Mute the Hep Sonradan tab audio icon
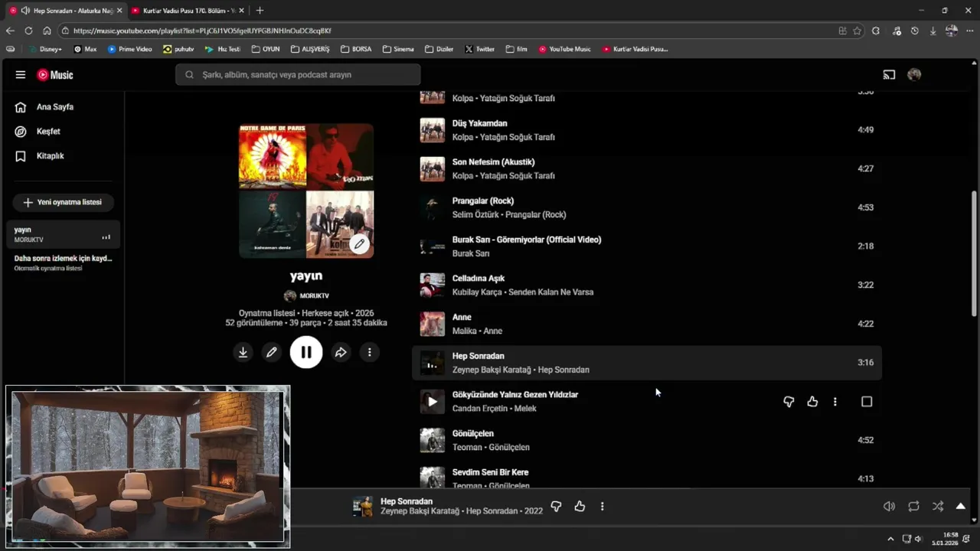980x551 pixels. pos(25,11)
